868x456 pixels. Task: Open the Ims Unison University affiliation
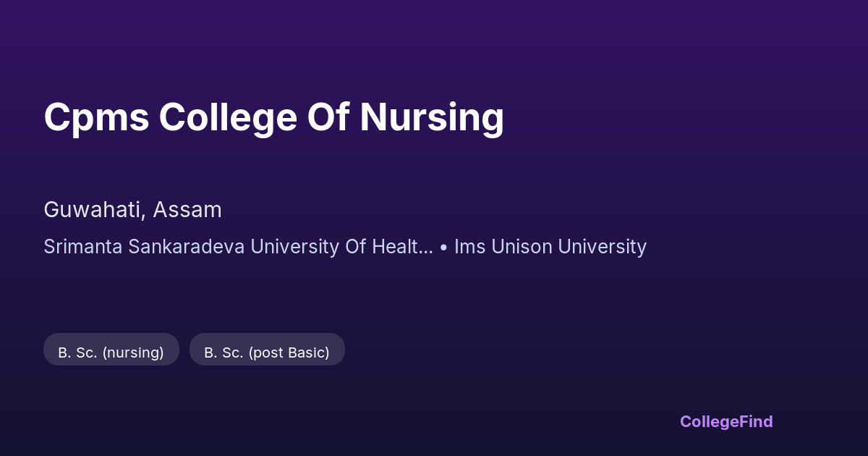click(550, 247)
